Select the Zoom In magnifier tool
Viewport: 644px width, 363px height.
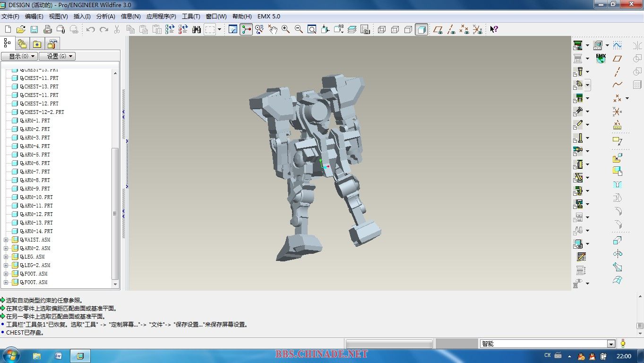[x=285, y=29]
